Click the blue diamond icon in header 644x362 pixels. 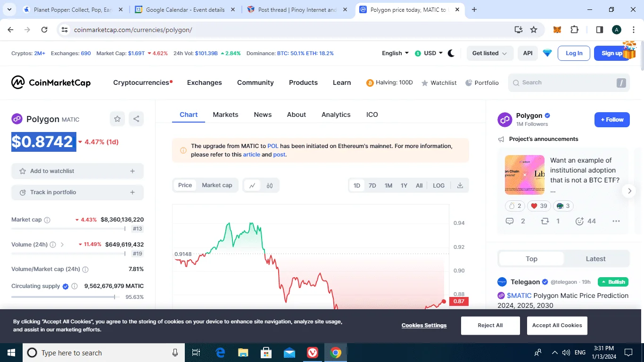click(547, 53)
